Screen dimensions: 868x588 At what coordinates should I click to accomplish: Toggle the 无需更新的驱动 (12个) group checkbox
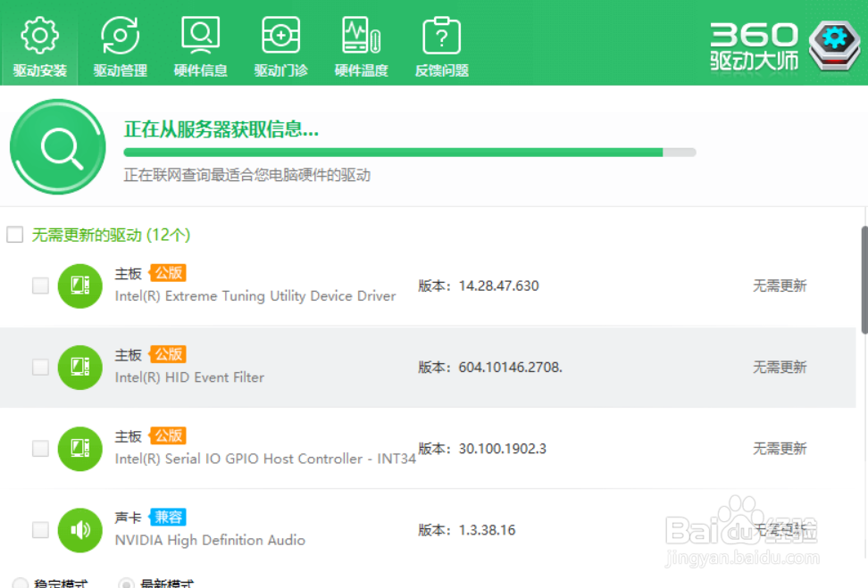click(15, 235)
